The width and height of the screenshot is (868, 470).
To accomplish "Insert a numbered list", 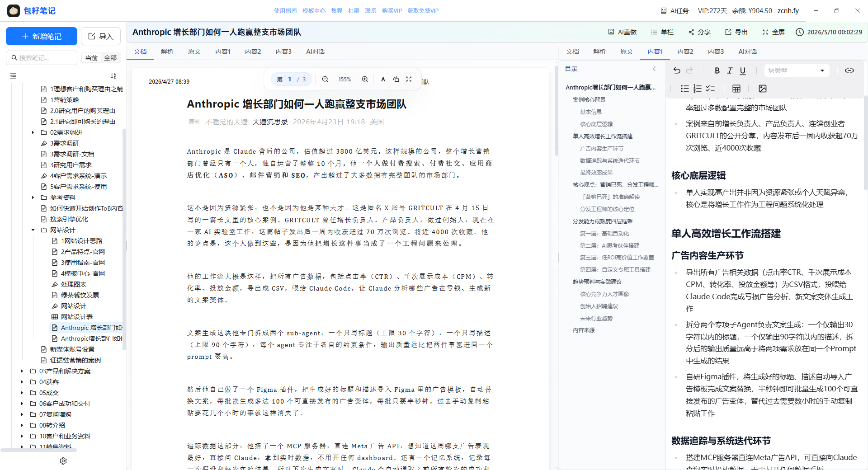I will [x=698, y=89].
